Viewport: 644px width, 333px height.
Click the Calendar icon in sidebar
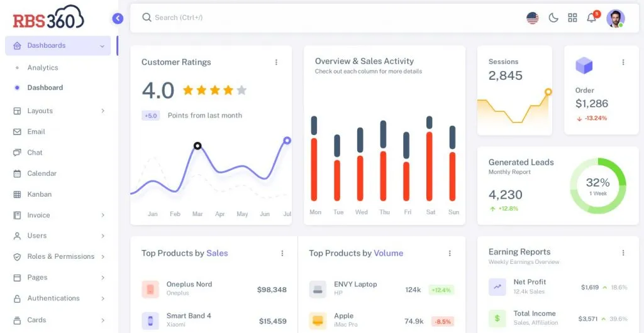pyautogui.click(x=17, y=173)
